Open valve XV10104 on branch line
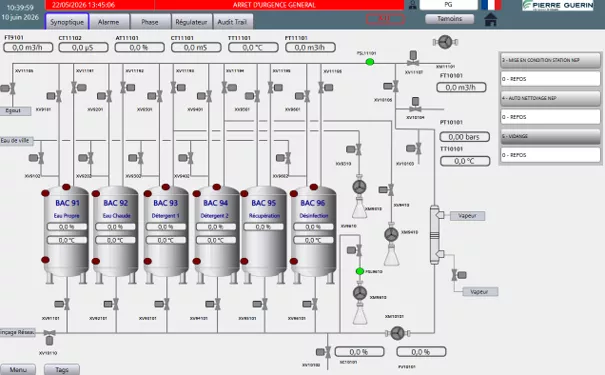 coord(415,105)
